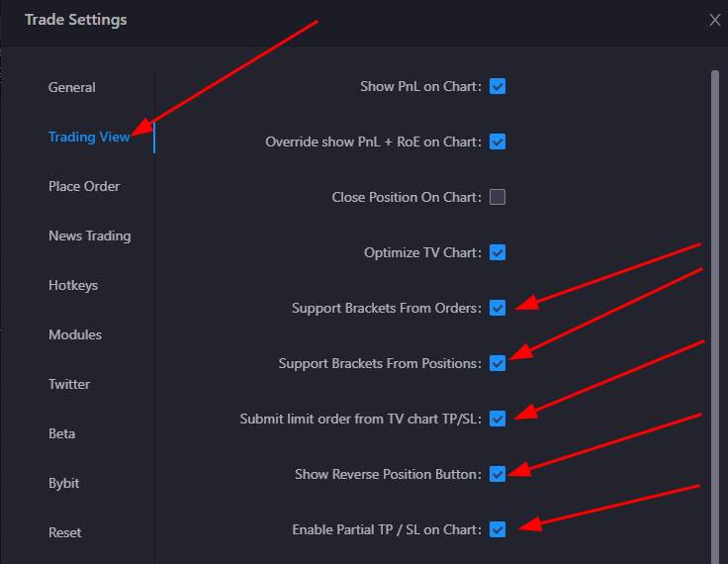
Task: Toggle Override show PnL + RoE checkbox
Action: click(x=498, y=141)
